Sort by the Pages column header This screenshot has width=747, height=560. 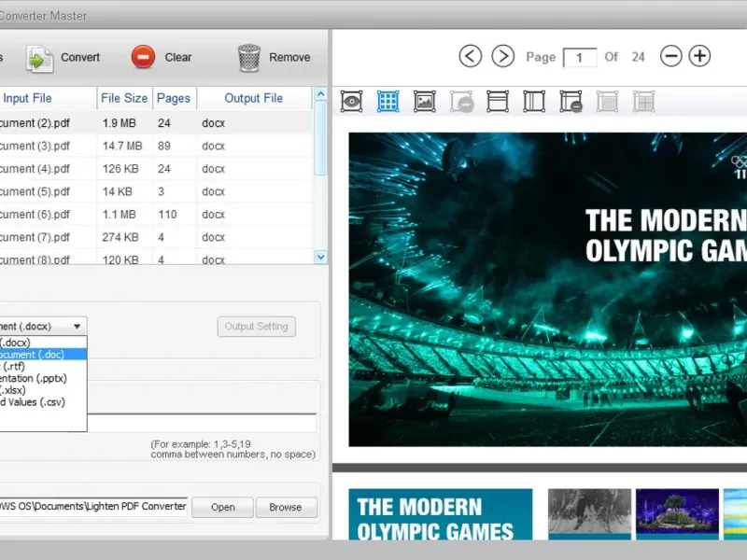[x=174, y=98]
